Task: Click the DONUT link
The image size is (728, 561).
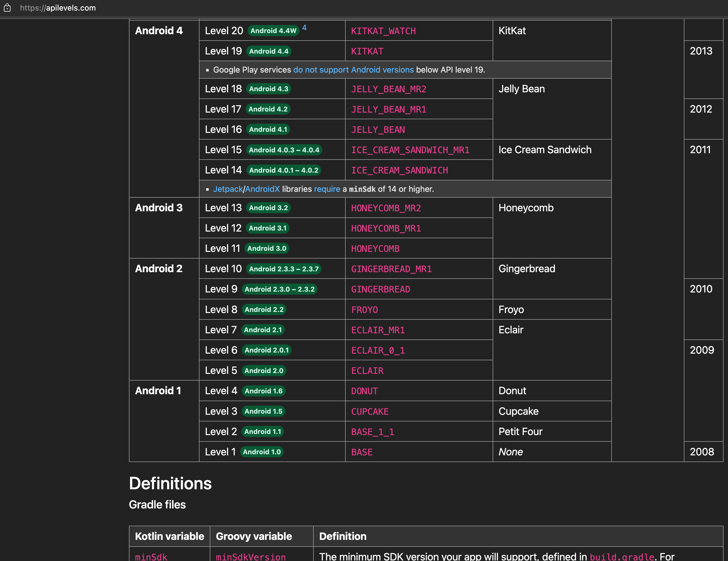Action: pyautogui.click(x=364, y=391)
